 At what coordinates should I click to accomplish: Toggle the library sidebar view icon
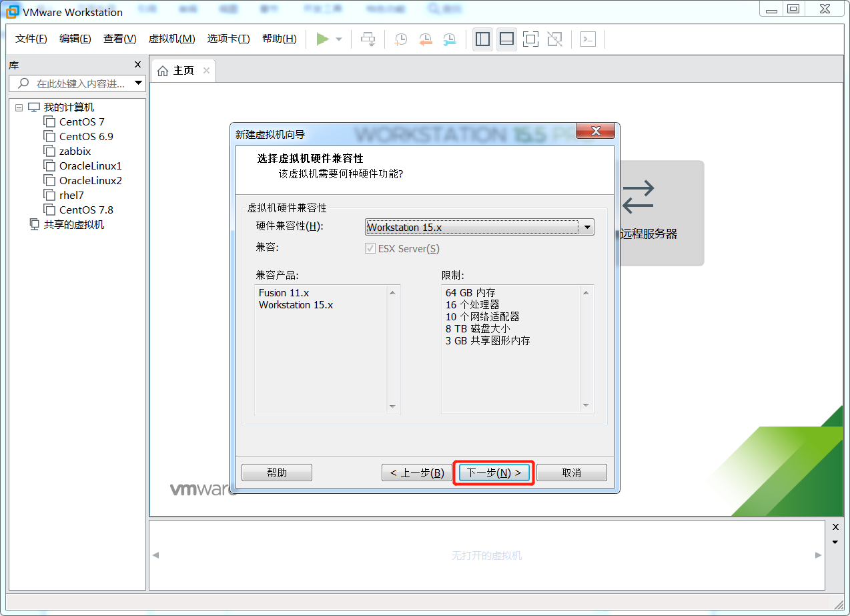point(482,39)
